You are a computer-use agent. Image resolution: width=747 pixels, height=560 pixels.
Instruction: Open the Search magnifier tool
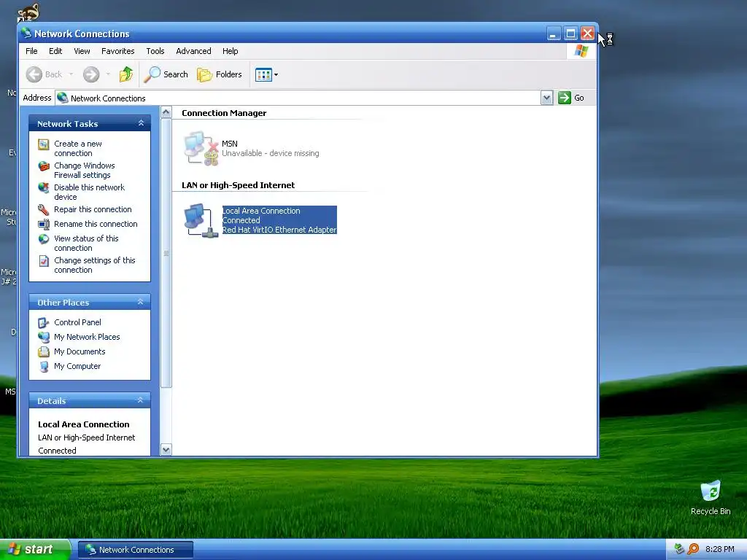(x=166, y=74)
